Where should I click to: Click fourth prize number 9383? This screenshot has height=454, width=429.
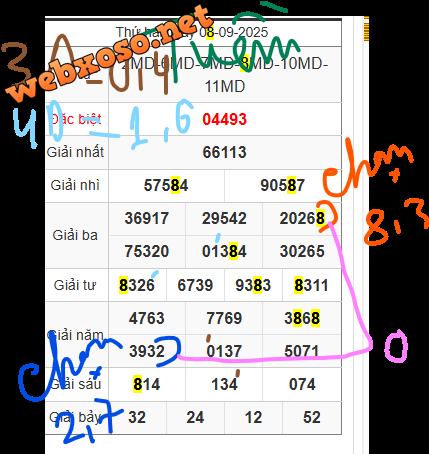pyautogui.click(x=253, y=285)
